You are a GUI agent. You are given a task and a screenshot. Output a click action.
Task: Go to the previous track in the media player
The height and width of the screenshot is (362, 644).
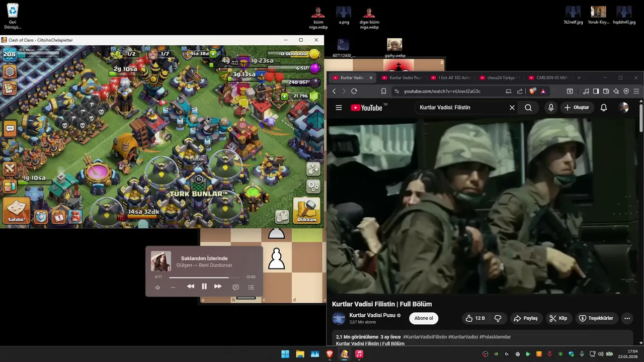191,287
